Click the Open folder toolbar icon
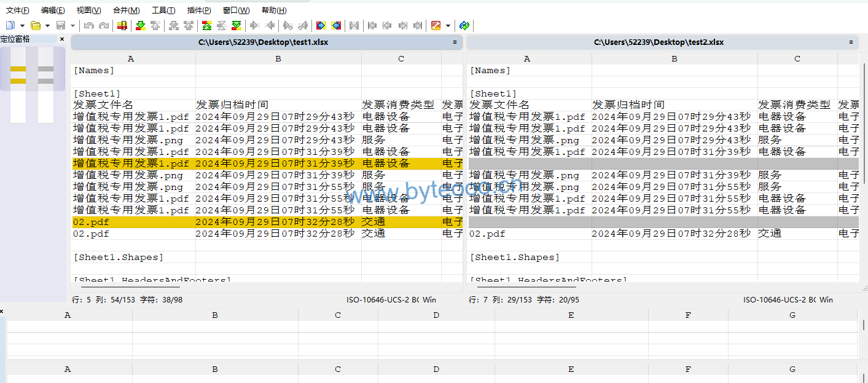The height and width of the screenshot is (383, 868). click(36, 25)
